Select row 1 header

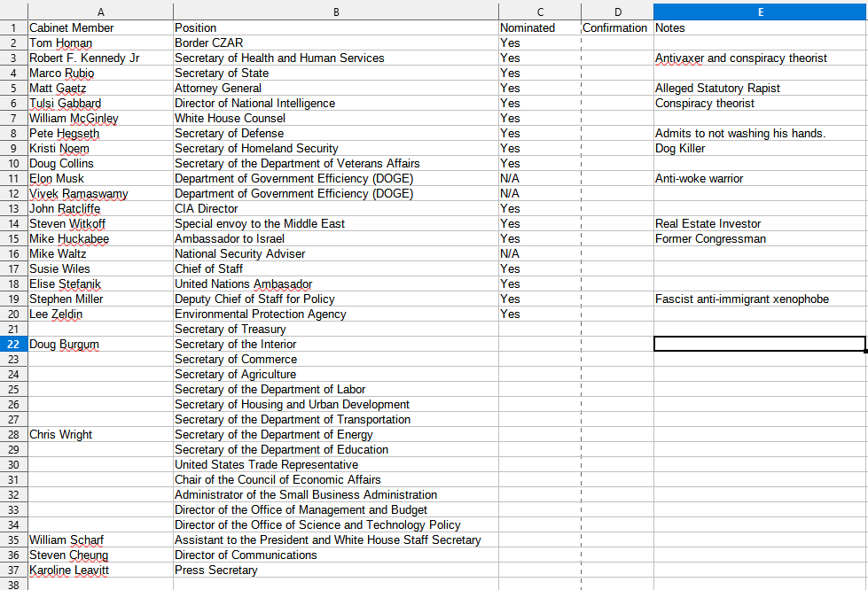[13, 27]
